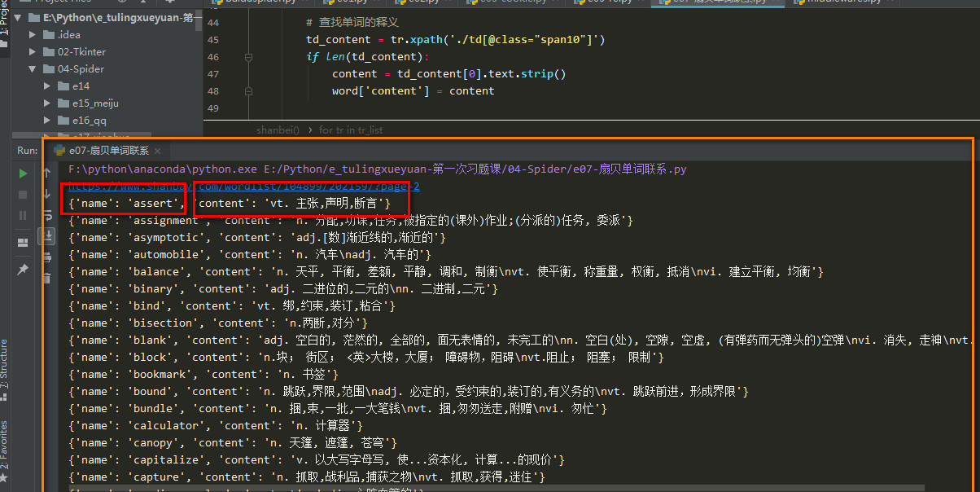Select the e15_meiju folder
Viewport: 980px width, 492px height.
(88, 103)
